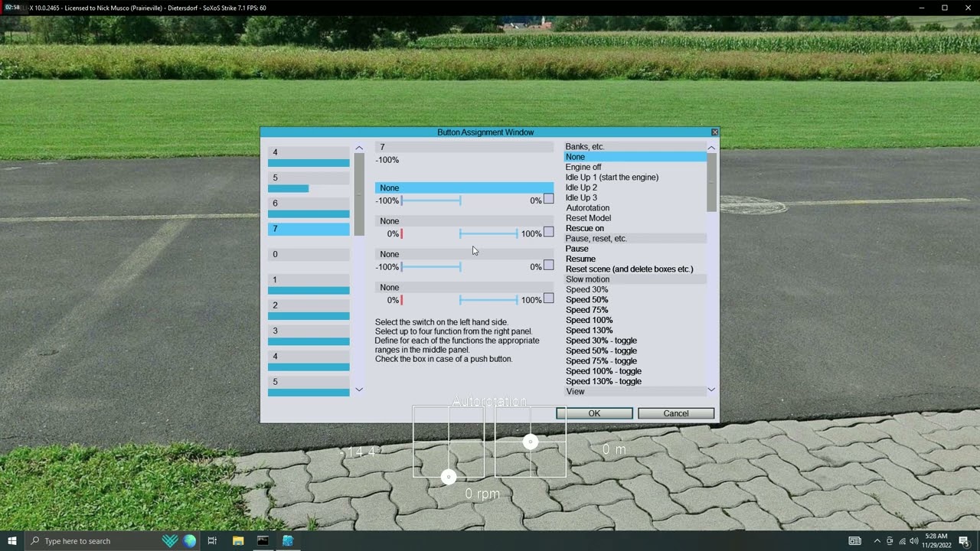Show hidden system tray icons
Screen dimensions: 980x551
[877, 541]
